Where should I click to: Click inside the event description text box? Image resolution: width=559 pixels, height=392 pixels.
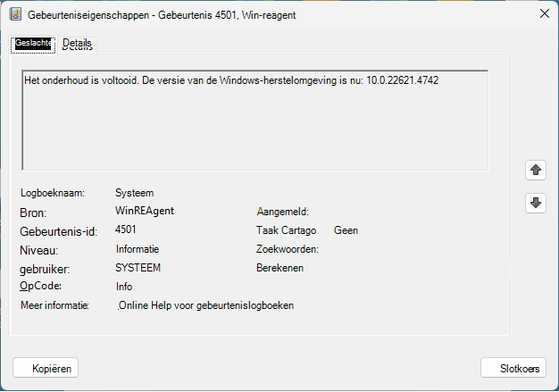[255, 120]
